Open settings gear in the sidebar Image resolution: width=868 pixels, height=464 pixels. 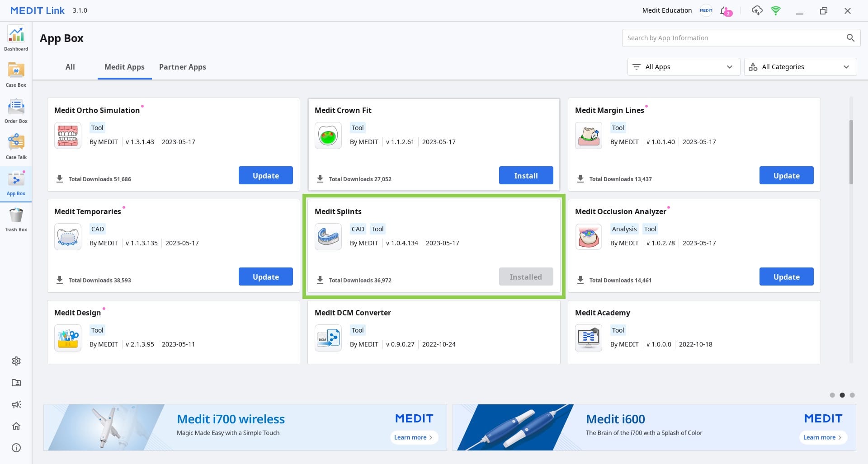click(x=16, y=361)
